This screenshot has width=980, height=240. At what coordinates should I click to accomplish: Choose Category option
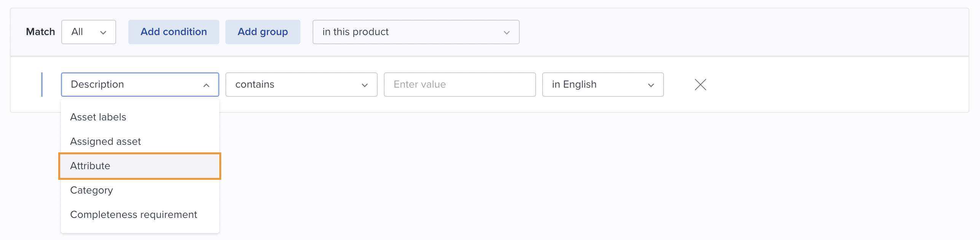[140, 190]
